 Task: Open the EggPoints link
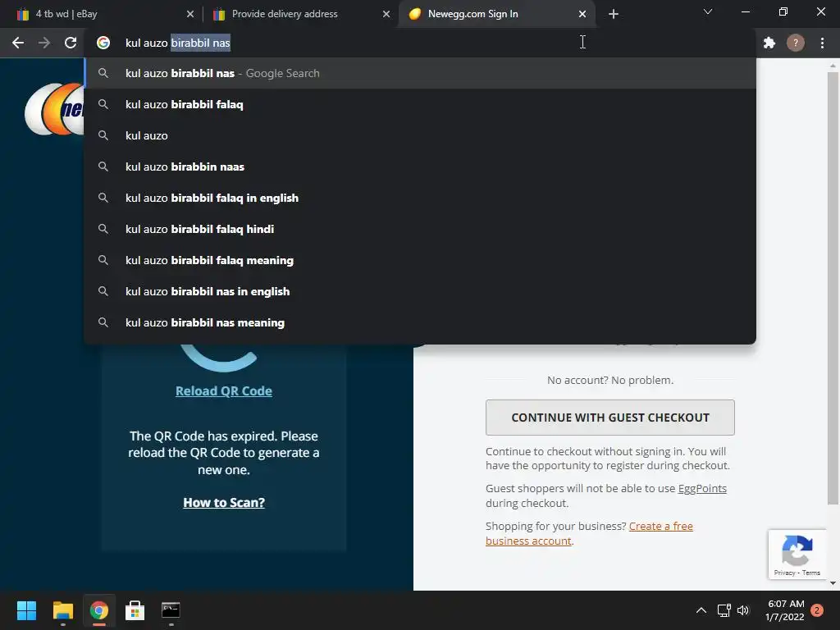point(702,489)
